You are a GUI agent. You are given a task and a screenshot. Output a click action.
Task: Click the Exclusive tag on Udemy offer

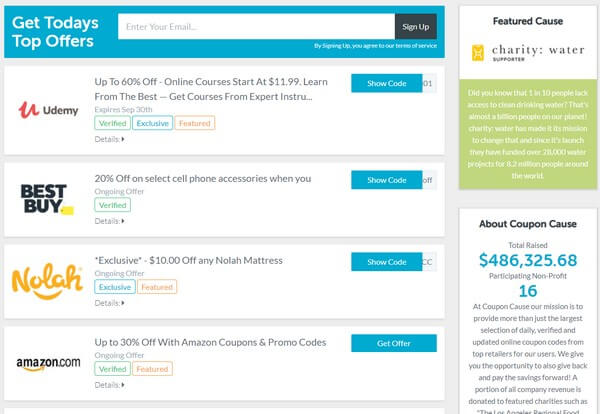click(153, 123)
